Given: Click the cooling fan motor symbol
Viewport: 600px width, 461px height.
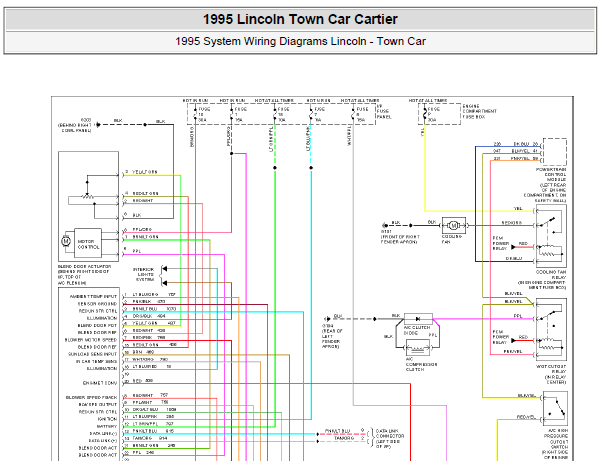Looking at the screenshot, I should [454, 226].
